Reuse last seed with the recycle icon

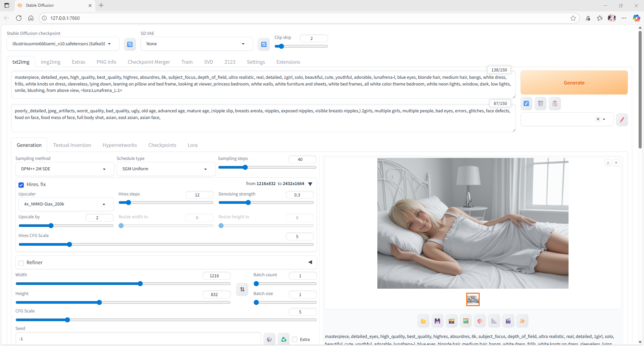[284, 339]
